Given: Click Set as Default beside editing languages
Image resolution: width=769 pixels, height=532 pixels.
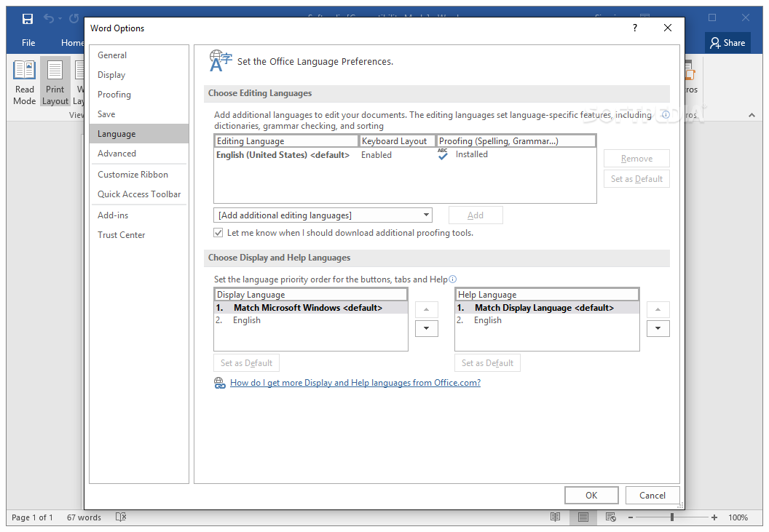Looking at the screenshot, I should (636, 179).
